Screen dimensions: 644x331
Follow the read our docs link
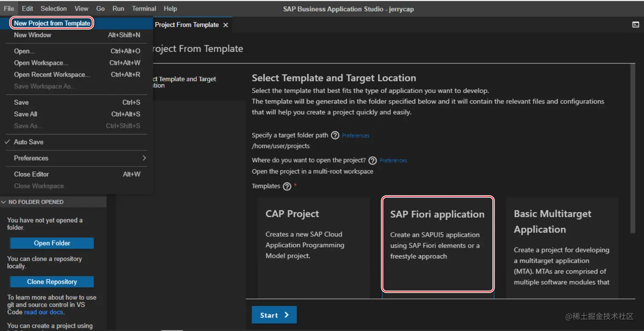tap(44, 312)
